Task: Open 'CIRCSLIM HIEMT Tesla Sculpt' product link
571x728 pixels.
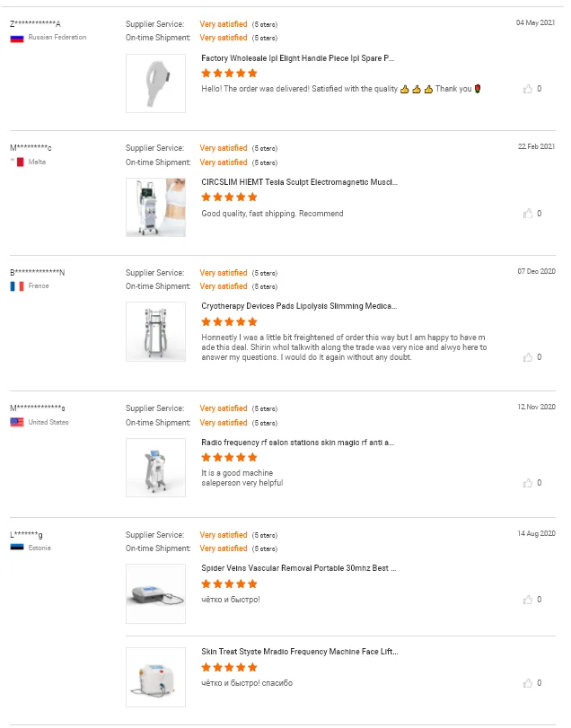Action: 299,182
